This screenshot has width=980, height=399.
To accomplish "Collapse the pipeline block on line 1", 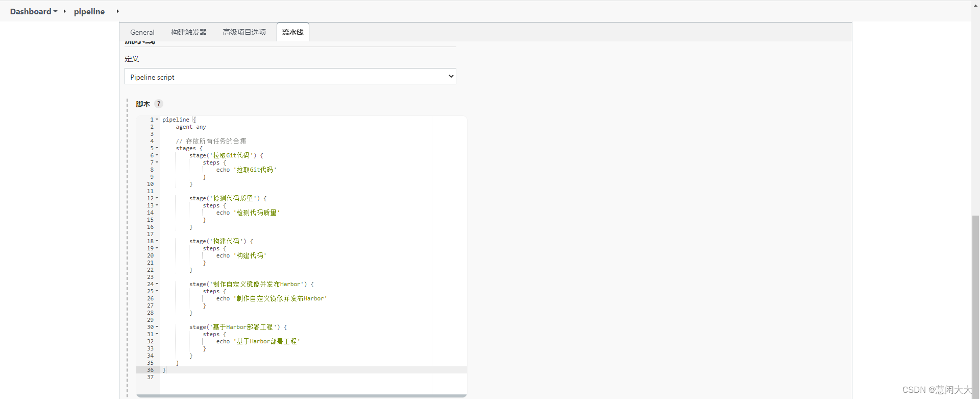I will (x=157, y=120).
